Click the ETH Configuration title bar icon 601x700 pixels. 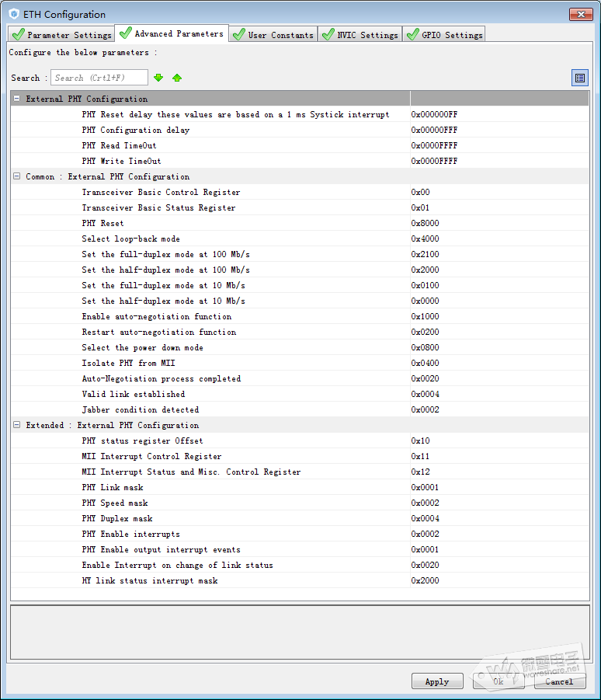click(x=14, y=14)
